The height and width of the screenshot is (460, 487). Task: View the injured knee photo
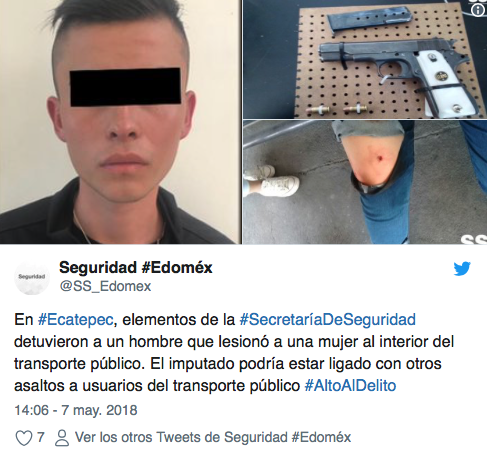(x=365, y=182)
